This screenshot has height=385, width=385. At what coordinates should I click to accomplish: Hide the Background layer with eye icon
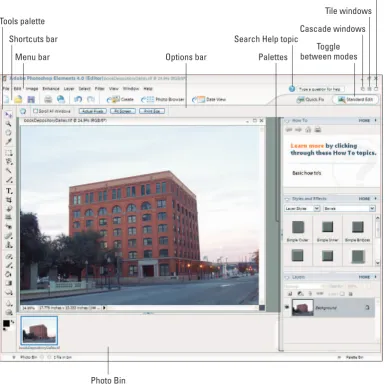287,307
